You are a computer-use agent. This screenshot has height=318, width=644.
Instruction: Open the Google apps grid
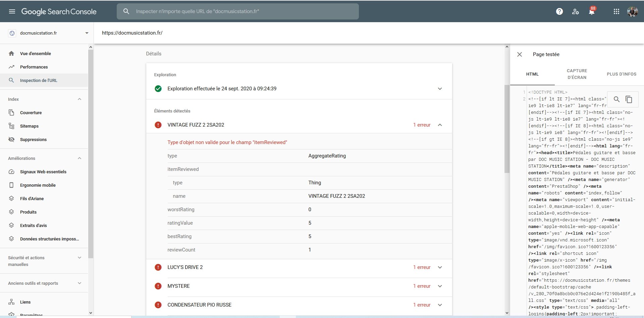pyautogui.click(x=616, y=11)
